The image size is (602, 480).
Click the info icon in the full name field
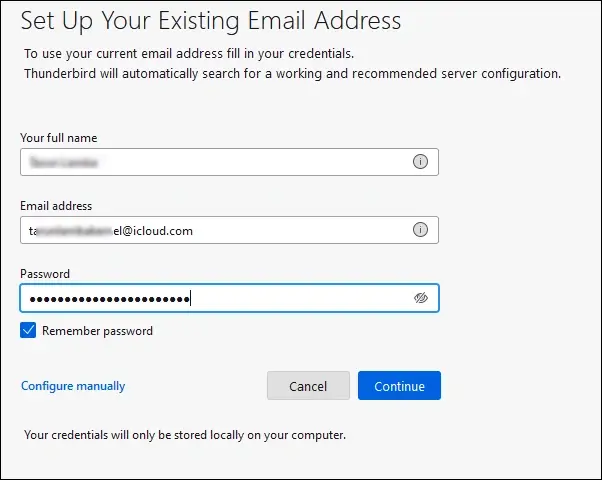[x=420, y=162]
